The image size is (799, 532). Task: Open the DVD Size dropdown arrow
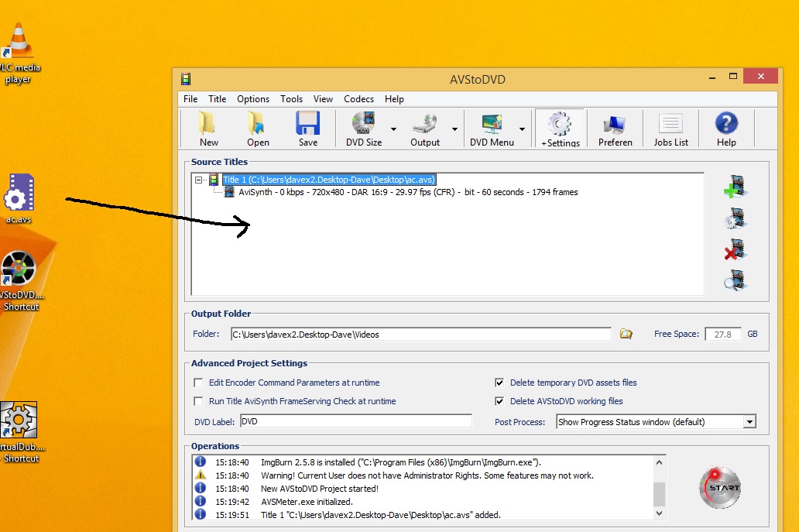click(393, 129)
